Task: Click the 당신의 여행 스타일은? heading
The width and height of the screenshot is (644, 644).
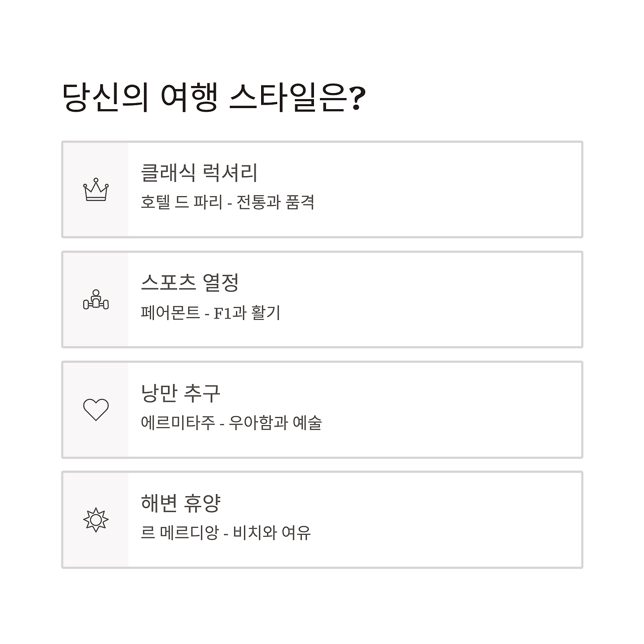Action: (213, 97)
